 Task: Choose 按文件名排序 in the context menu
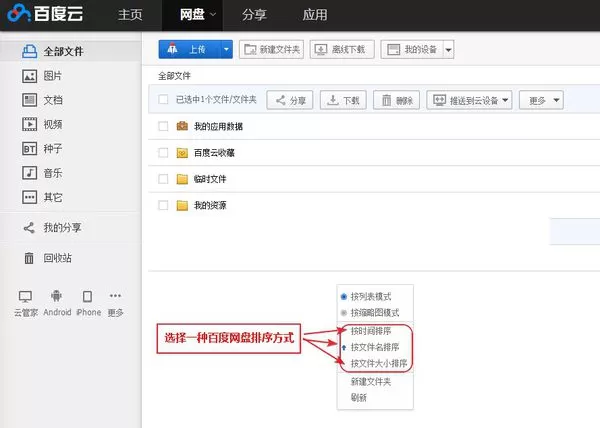click(375, 347)
